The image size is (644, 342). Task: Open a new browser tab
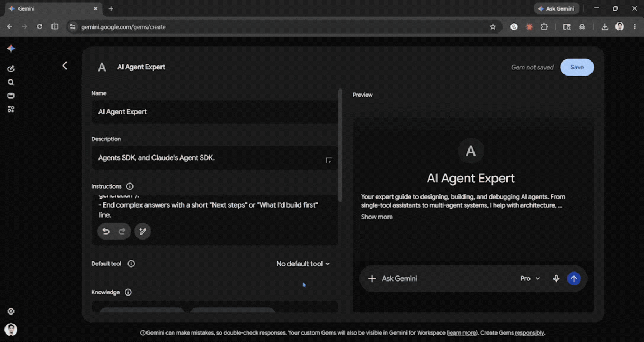click(x=111, y=8)
